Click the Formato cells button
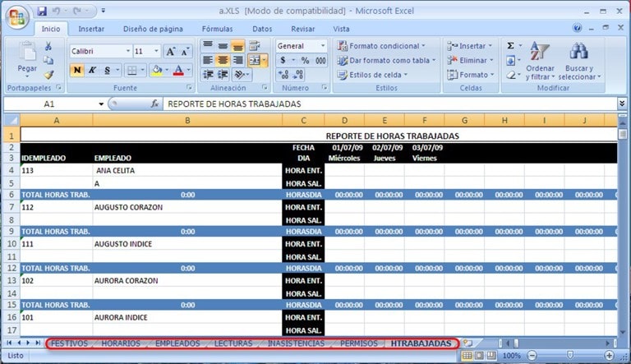This screenshot has width=631, height=364. tap(471, 75)
